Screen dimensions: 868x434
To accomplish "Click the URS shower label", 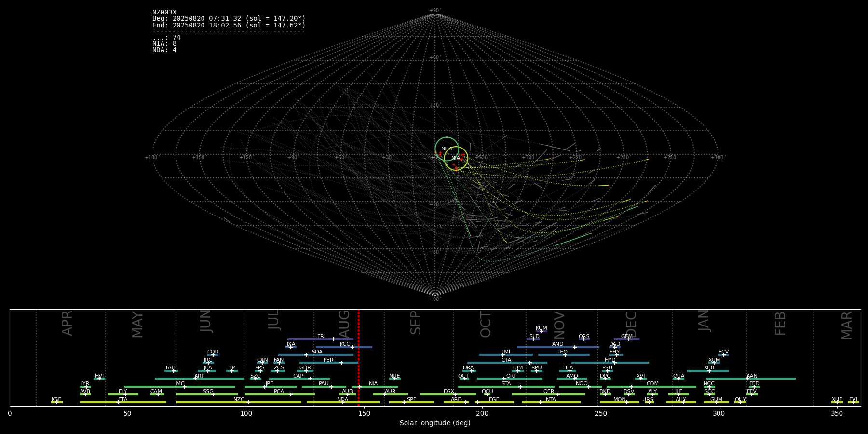I will (648, 400).
